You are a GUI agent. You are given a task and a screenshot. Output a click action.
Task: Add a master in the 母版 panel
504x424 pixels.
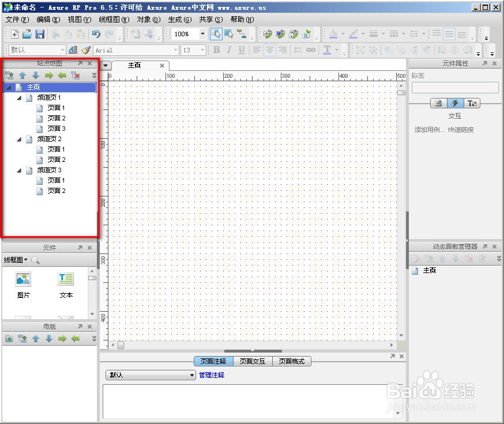9,339
